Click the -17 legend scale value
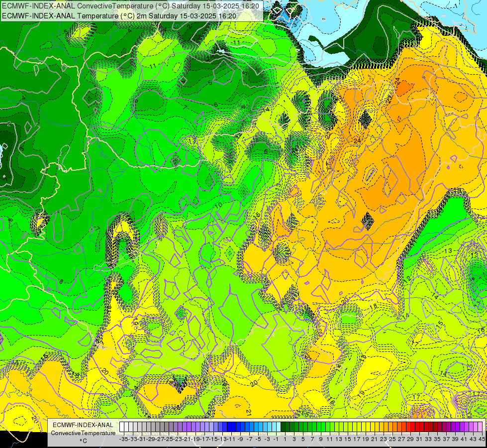The image size is (487, 448). (205, 439)
